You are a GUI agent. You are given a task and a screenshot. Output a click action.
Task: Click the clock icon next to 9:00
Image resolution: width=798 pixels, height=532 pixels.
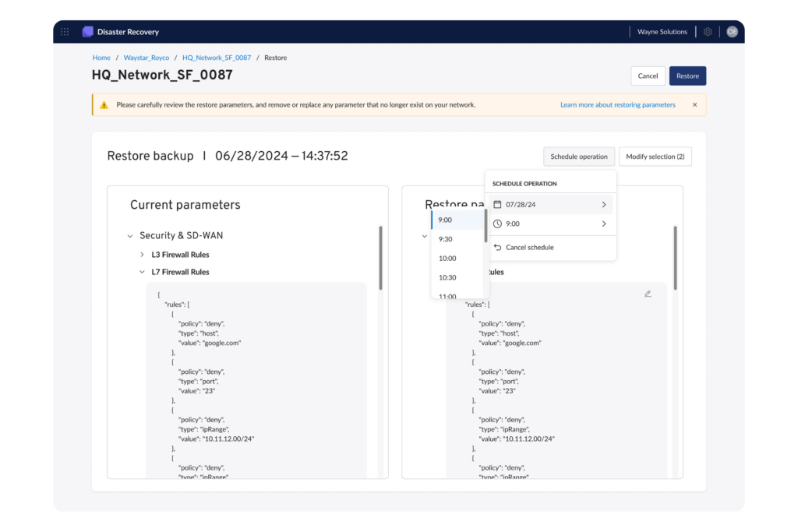pyautogui.click(x=499, y=224)
